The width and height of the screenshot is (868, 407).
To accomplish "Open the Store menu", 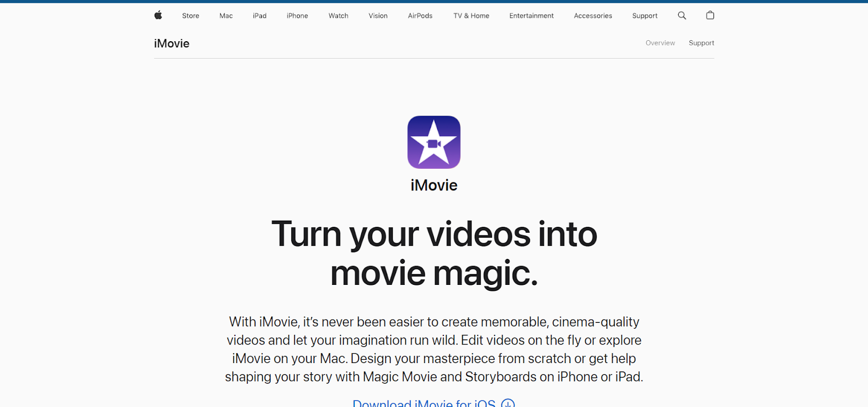I will tap(190, 16).
